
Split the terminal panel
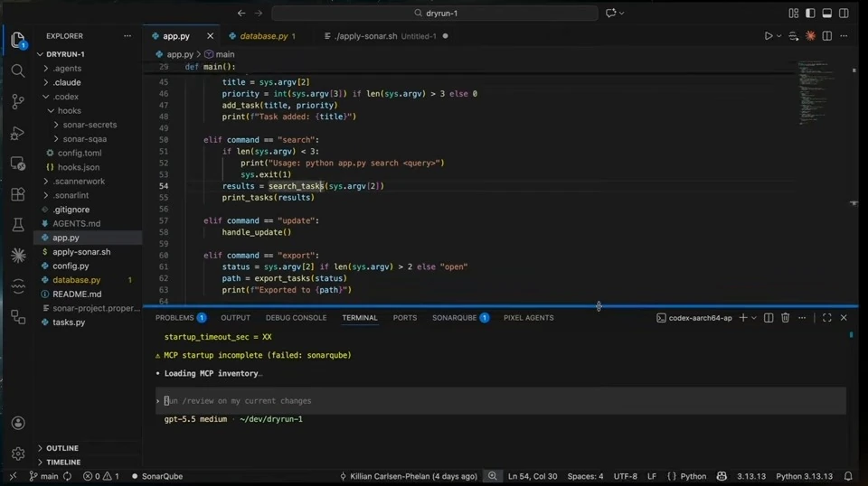[x=769, y=317]
